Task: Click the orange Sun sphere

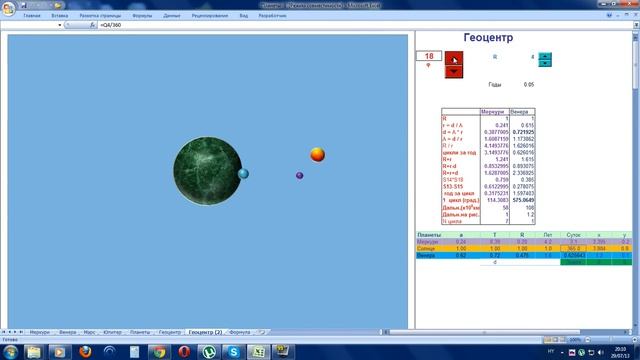Action: [x=318, y=155]
